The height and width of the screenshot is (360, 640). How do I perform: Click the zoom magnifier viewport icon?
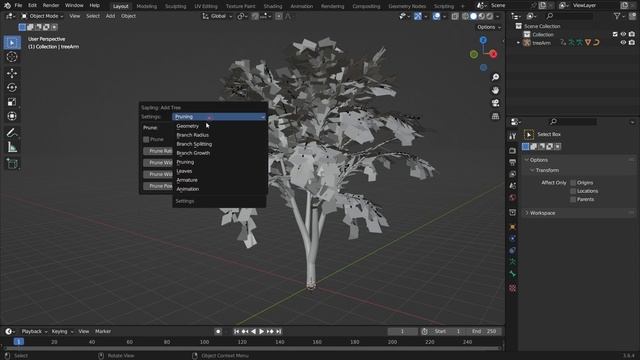[x=495, y=77]
